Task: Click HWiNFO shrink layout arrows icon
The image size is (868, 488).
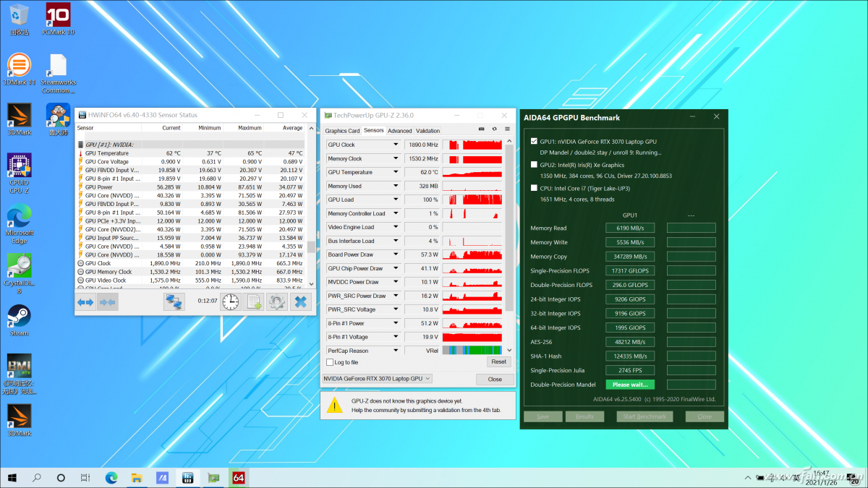Action: coord(108,302)
